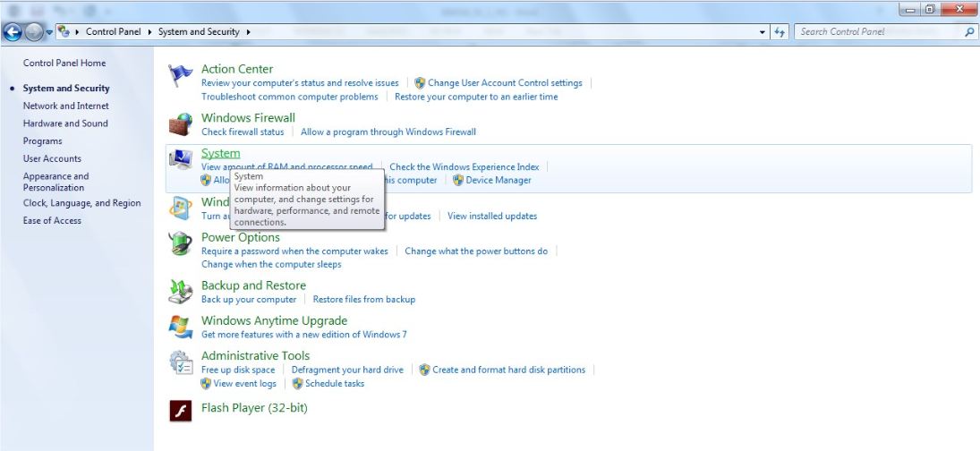
Task: Click the shield icon beside View event logs
Action: tap(206, 384)
